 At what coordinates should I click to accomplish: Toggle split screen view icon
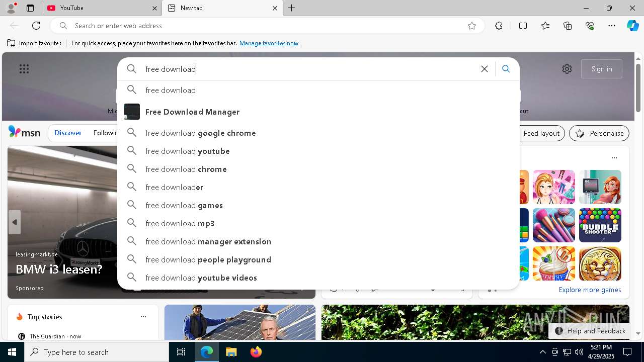[523, 26]
